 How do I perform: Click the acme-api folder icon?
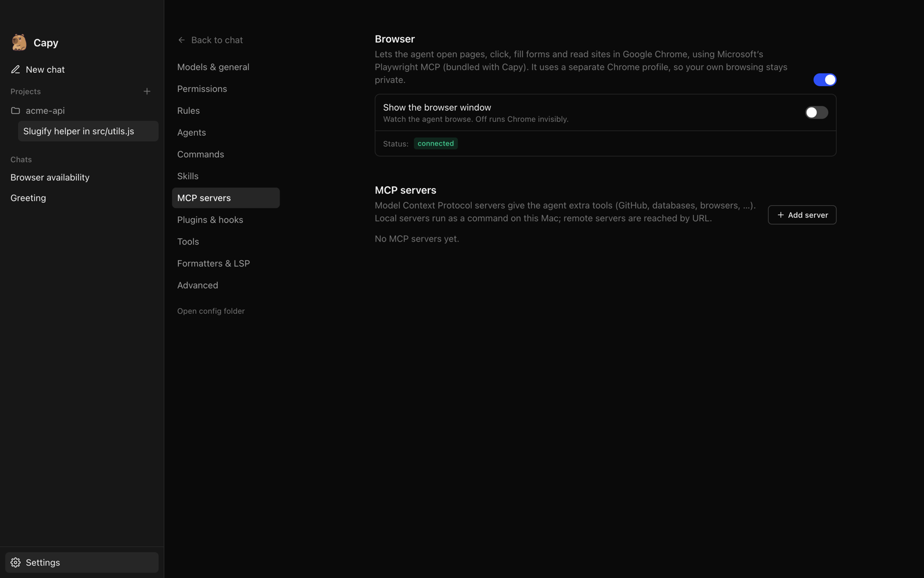pos(16,110)
